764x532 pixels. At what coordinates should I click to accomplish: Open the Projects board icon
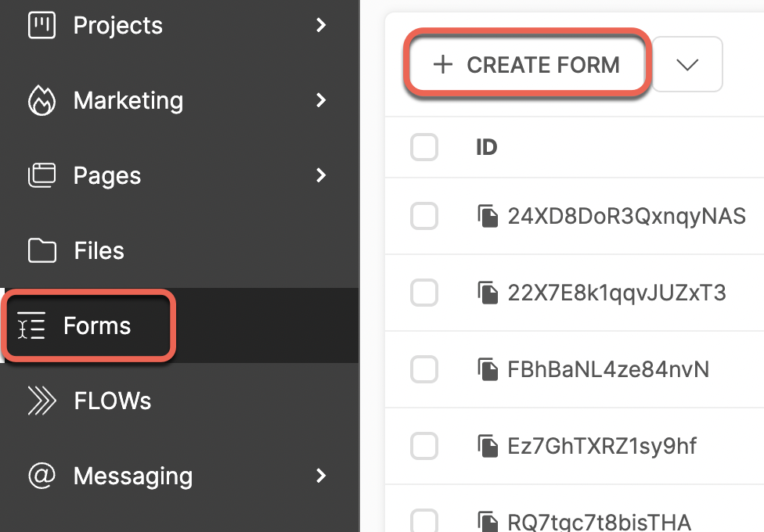42,25
